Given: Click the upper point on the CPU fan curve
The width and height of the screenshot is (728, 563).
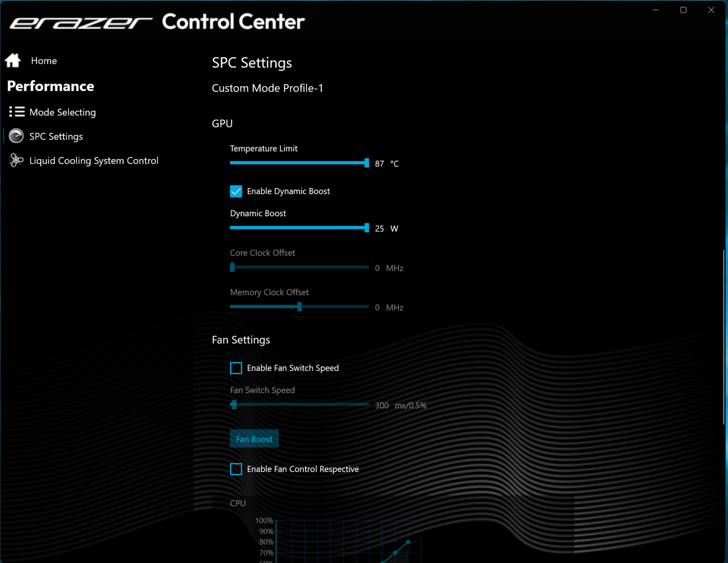Looking at the screenshot, I should (408, 542).
